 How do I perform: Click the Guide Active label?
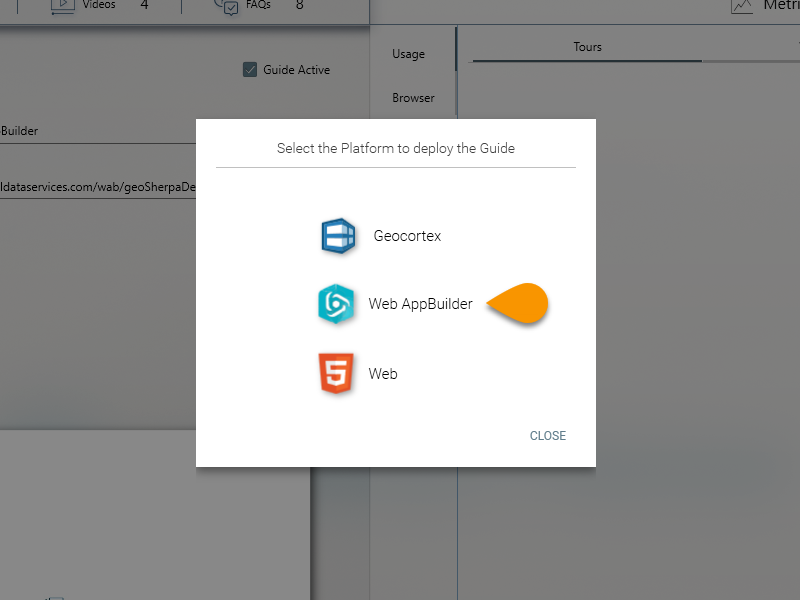[x=296, y=70]
